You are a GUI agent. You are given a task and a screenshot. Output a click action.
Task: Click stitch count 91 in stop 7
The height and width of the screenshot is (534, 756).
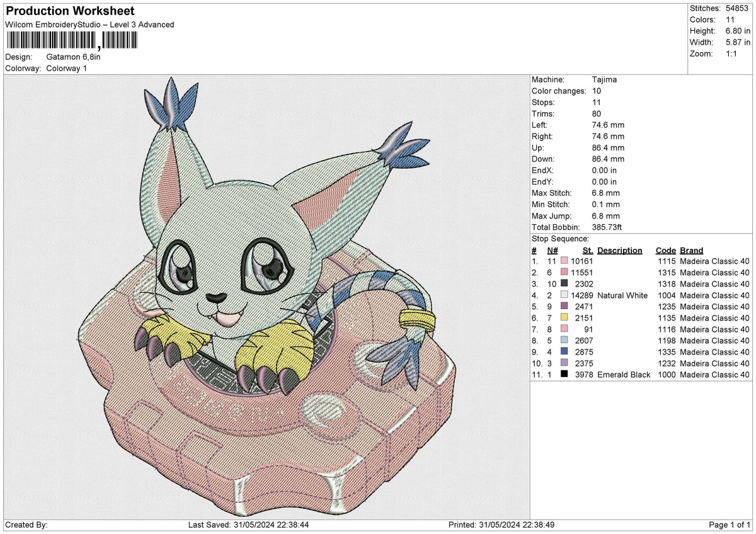[588, 329]
